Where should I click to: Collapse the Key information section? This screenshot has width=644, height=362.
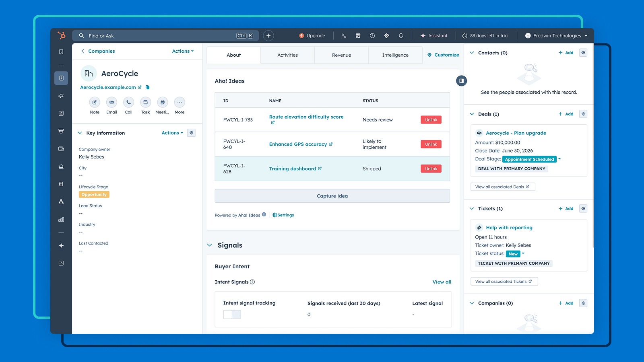point(80,133)
